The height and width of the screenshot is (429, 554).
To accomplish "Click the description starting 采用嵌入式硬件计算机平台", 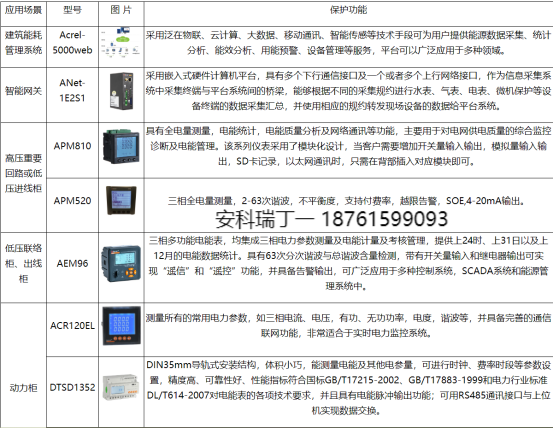I will (348, 91).
